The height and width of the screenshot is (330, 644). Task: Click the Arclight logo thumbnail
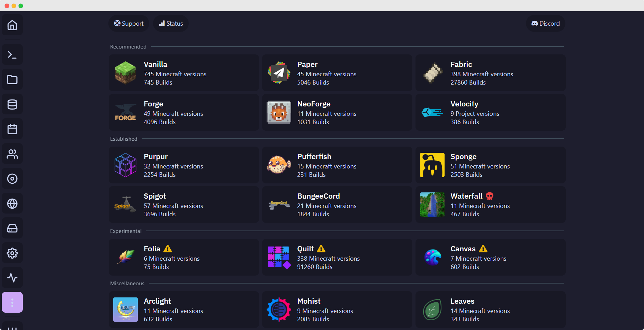pyautogui.click(x=125, y=310)
